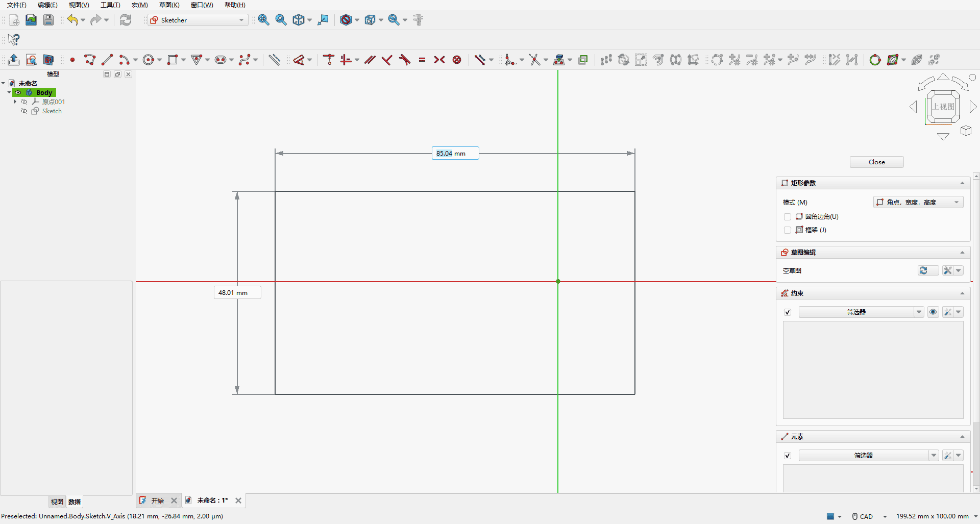Select the trim edge tool
Viewport: 980px width, 524px height.
(534, 60)
